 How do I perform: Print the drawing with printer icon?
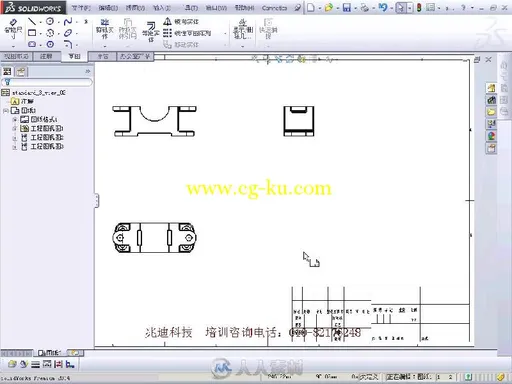pos(365,7)
